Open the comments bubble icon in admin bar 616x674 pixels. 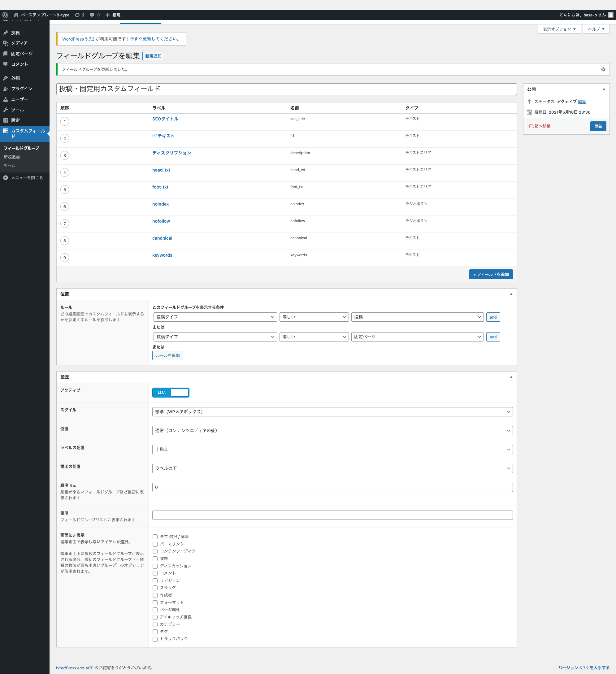pos(92,15)
